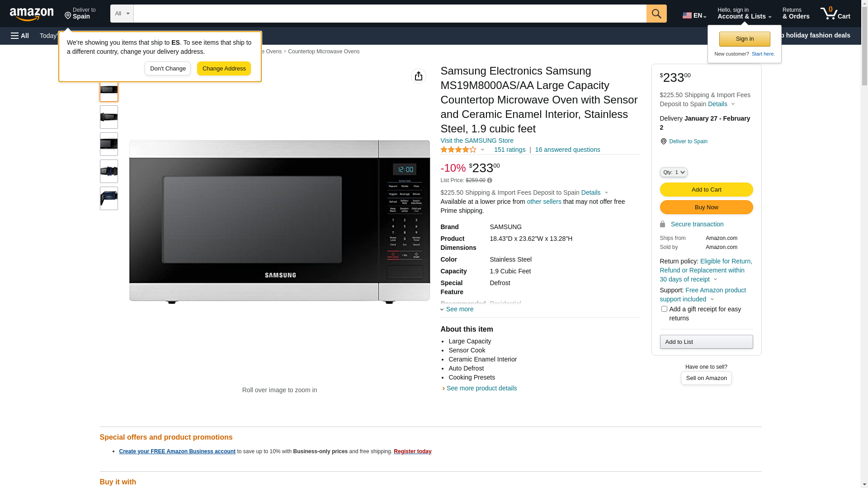Select the second product thumbnail
The width and height of the screenshot is (868, 488).
[109, 117]
